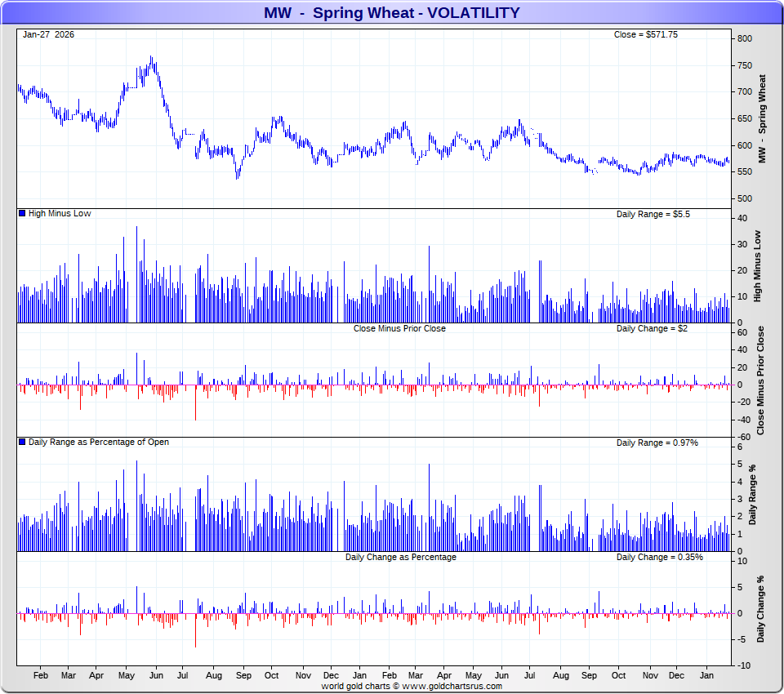Click the blue Daily Range percentage legend square
This screenshot has width=784, height=694.
tap(22, 442)
